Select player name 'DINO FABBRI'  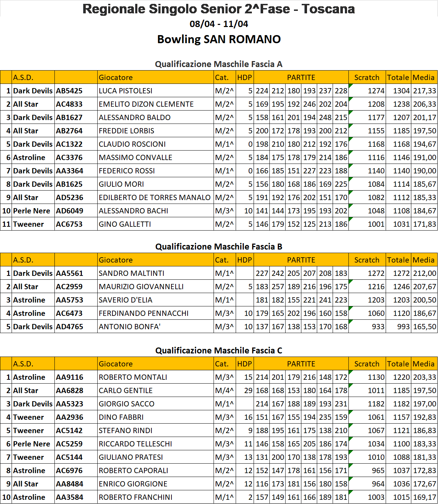(121, 417)
